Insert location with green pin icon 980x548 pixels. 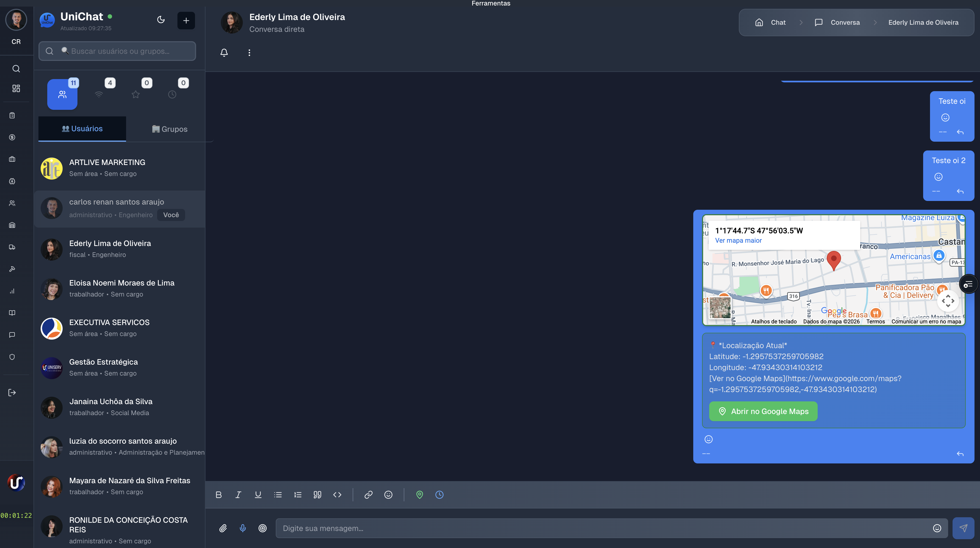click(x=420, y=495)
